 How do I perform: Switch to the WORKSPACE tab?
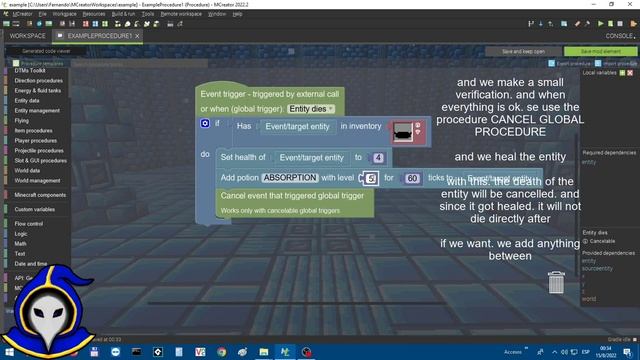(27, 36)
